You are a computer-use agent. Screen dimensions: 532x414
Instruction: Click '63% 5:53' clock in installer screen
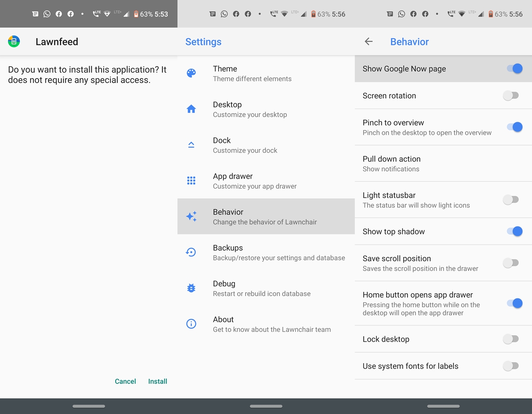[x=154, y=14]
